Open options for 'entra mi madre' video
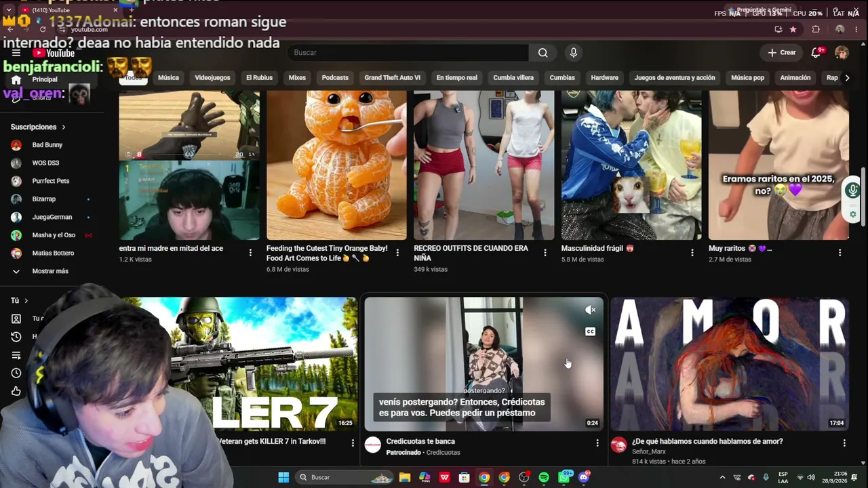The height and width of the screenshot is (488, 868). point(250,253)
